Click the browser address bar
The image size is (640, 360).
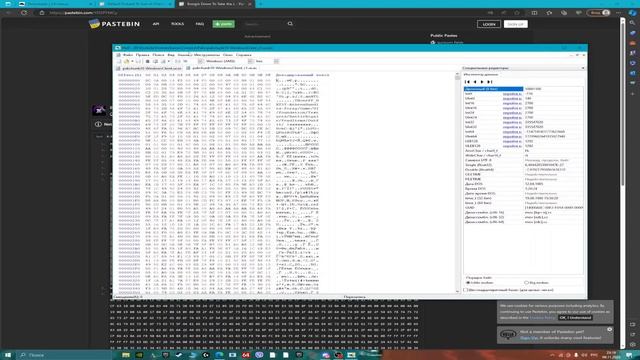261,13
